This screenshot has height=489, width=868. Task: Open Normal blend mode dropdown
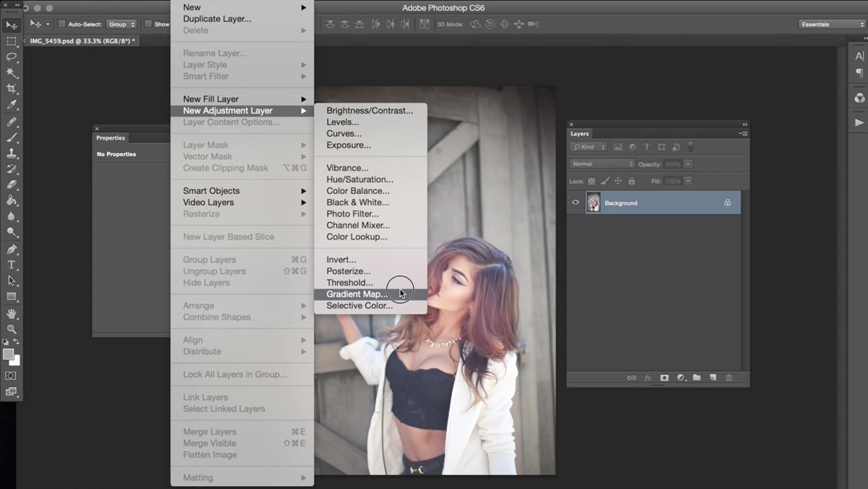(602, 164)
